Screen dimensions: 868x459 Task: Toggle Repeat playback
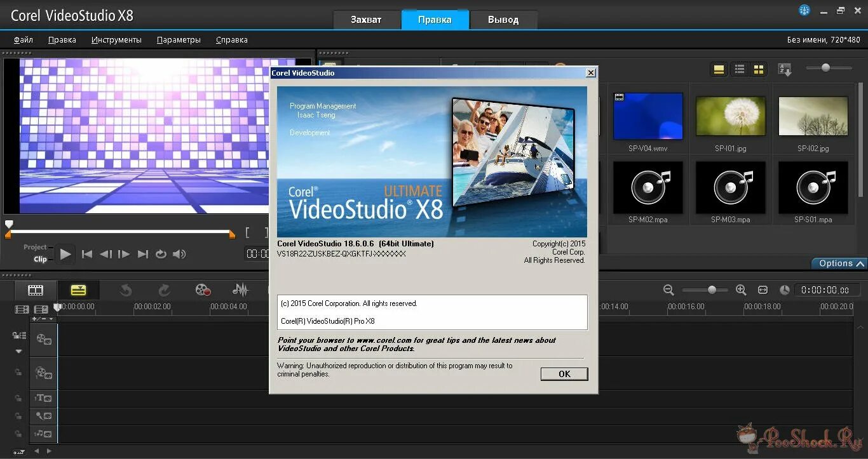click(161, 254)
